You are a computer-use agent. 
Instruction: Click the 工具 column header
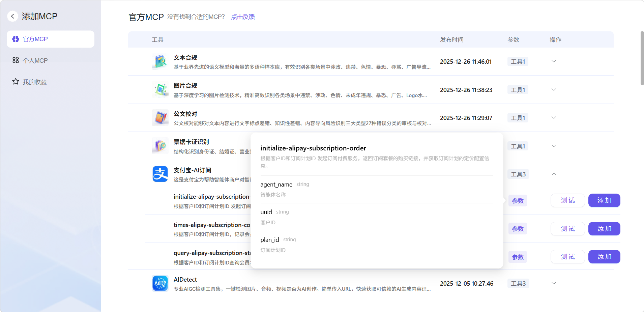click(x=157, y=40)
